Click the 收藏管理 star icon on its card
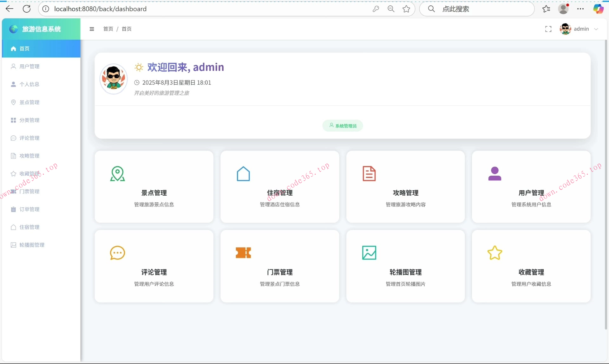 [495, 253]
